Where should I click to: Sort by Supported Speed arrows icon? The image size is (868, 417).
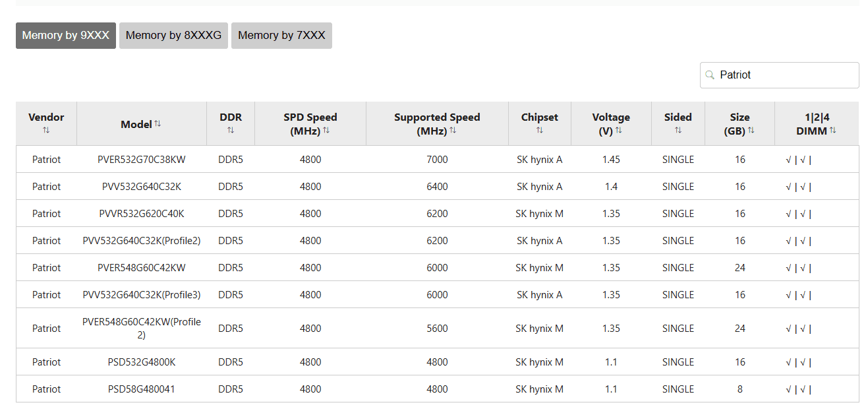pos(453,131)
